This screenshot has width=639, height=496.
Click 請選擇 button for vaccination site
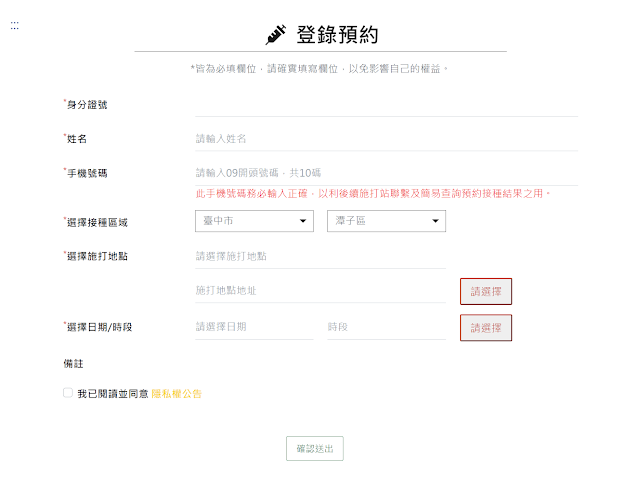486,291
